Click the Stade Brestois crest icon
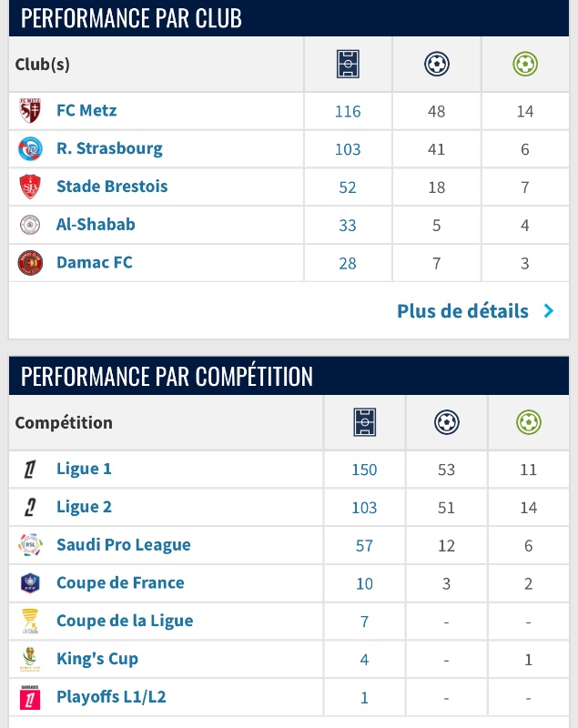 pos(30,187)
